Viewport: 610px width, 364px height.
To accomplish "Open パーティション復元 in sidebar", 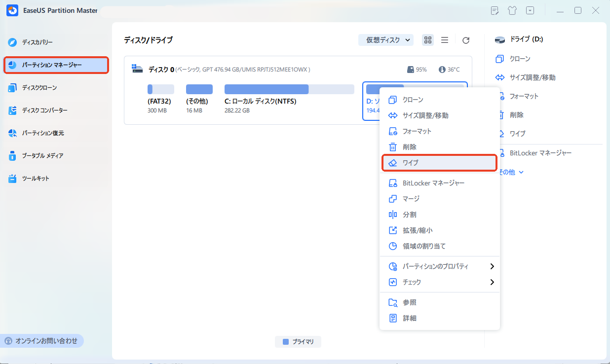I will coord(42,133).
